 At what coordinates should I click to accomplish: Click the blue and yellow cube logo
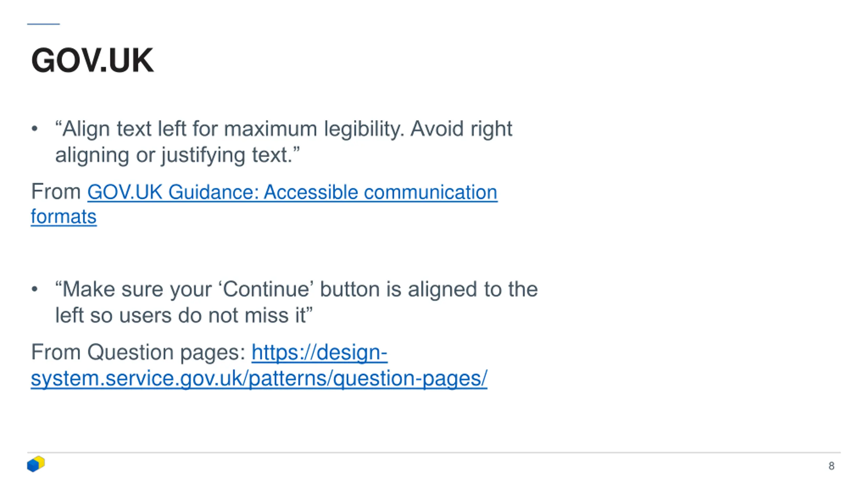point(36,464)
